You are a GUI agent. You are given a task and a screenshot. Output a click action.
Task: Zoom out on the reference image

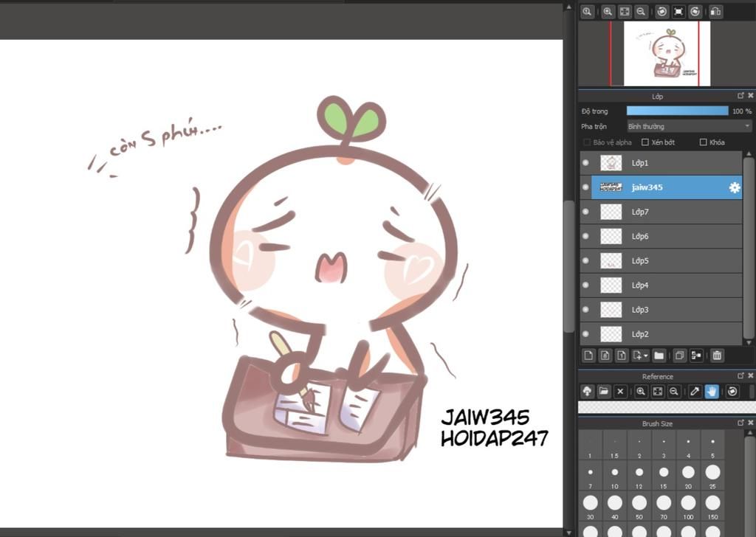[674, 391]
